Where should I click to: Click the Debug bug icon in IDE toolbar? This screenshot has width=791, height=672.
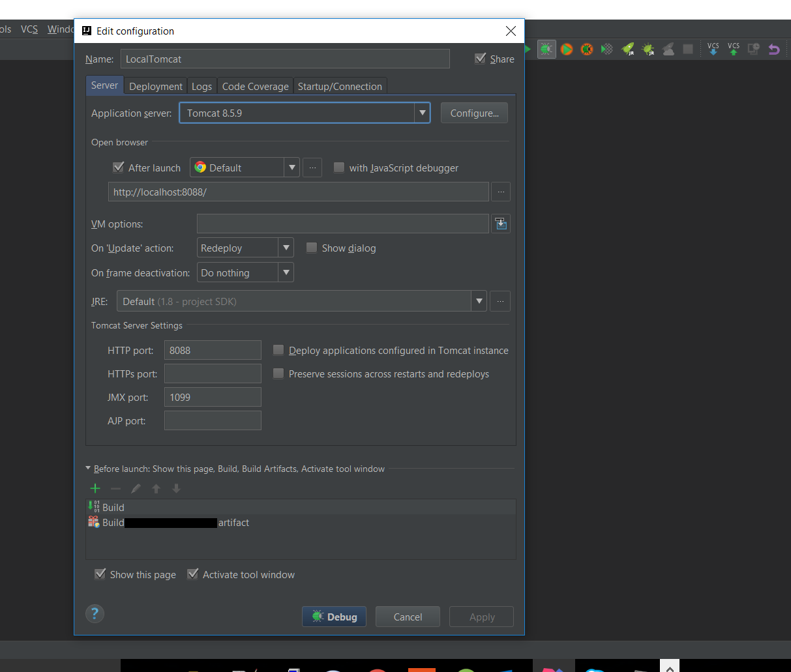coord(546,49)
